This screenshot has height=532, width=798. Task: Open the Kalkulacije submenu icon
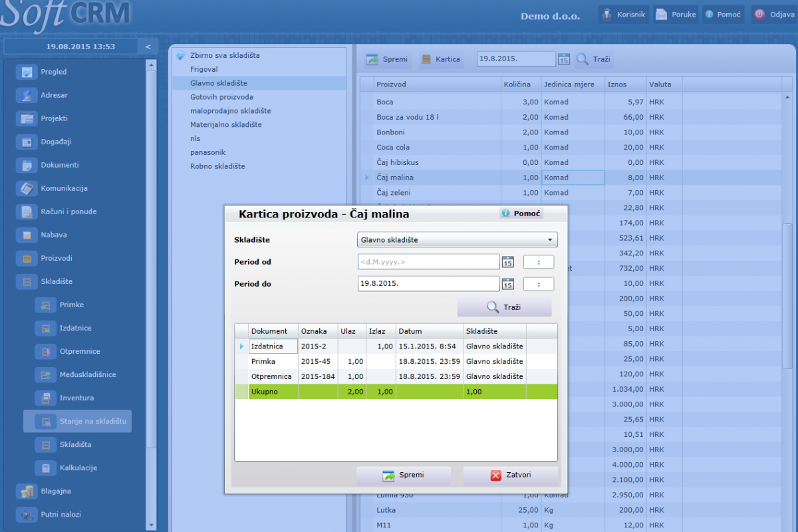click(x=45, y=467)
